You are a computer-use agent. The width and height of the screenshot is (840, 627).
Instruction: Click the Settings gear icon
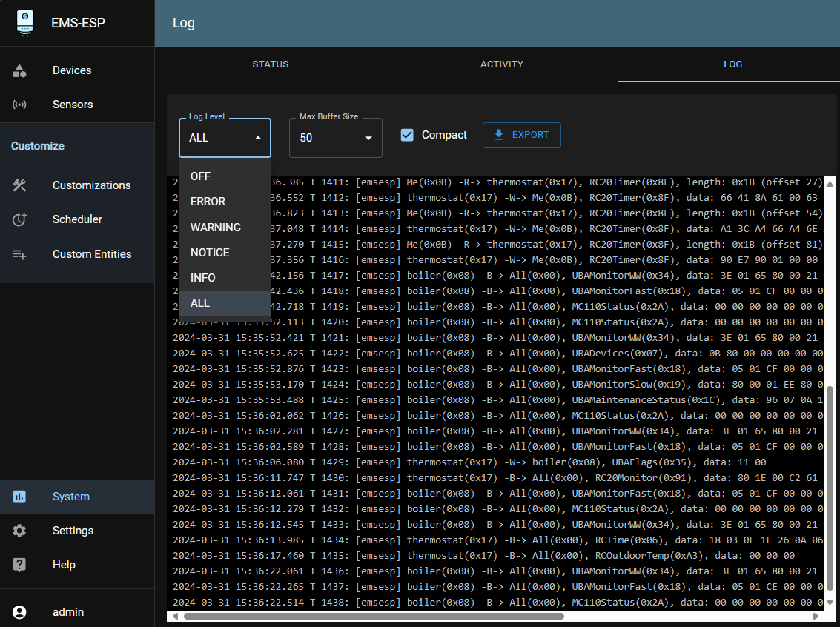[x=20, y=531]
